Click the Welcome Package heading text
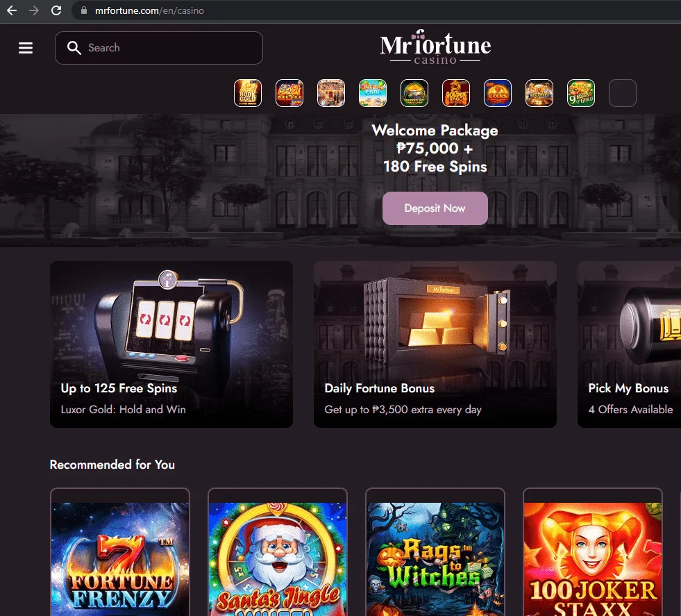Image resolution: width=681 pixels, height=616 pixels. tap(435, 131)
